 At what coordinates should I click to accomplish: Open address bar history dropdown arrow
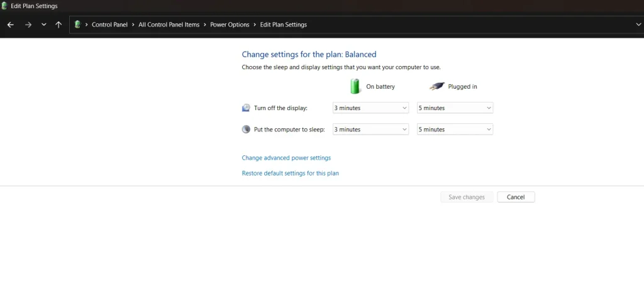click(638, 25)
